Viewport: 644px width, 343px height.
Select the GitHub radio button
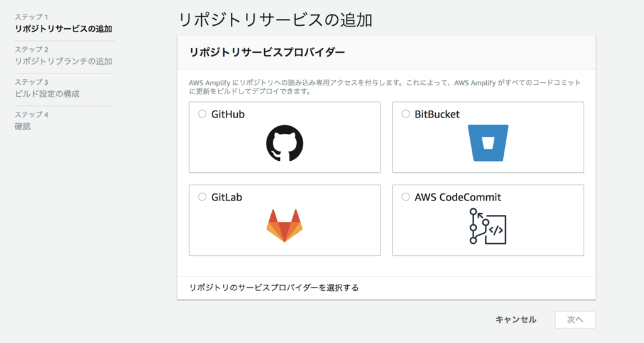pos(202,114)
